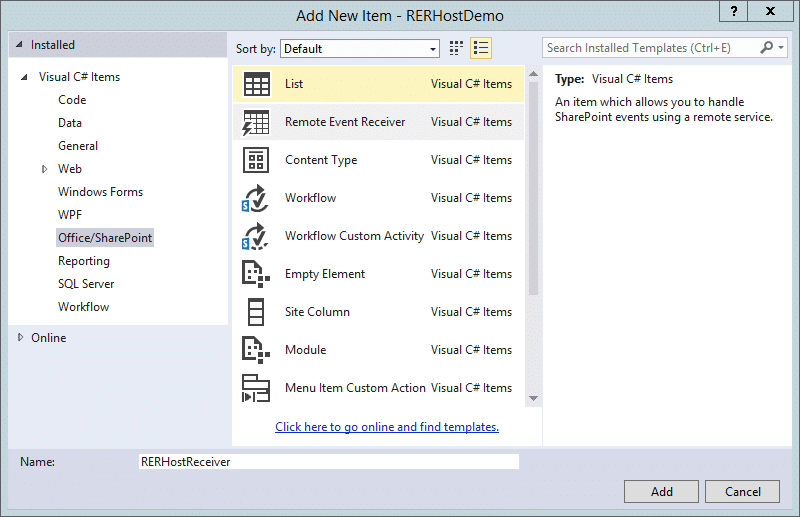800x517 pixels.
Task: Close the Add New Item dialog
Action: [x=770, y=11]
